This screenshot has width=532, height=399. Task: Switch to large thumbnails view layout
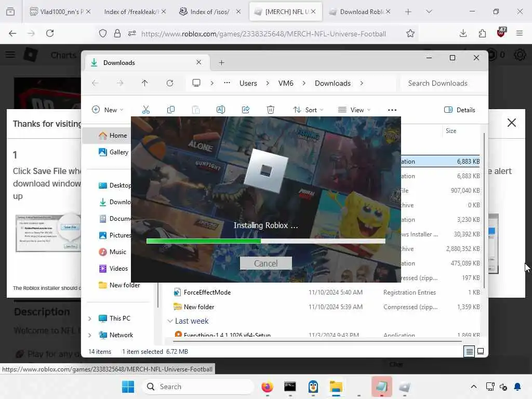pyautogui.click(x=481, y=351)
